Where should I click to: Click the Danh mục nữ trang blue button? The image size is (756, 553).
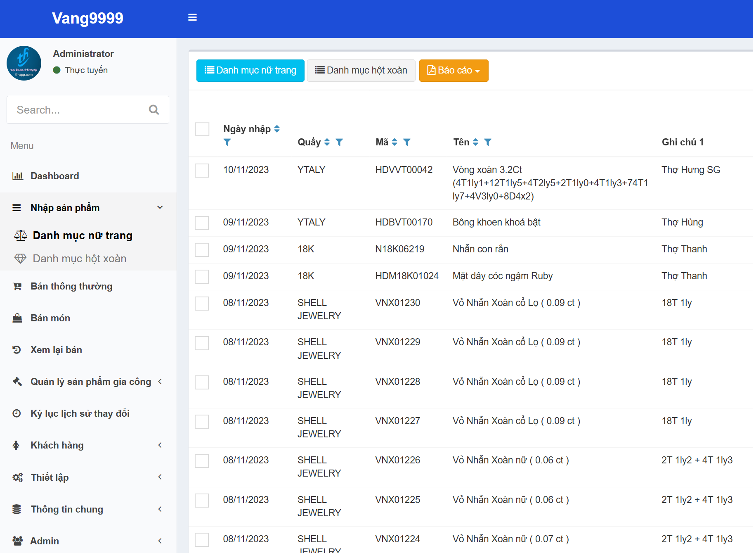[250, 71]
